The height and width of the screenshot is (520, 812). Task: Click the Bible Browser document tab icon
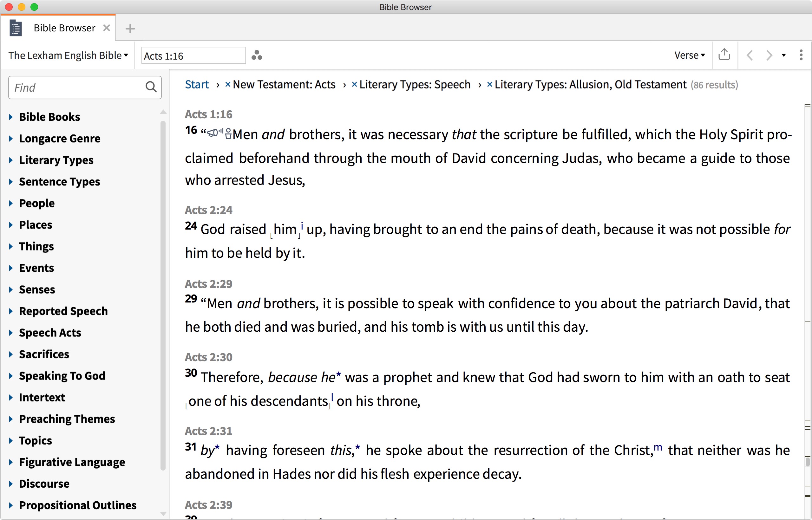pyautogui.click(x=16, y=28)
